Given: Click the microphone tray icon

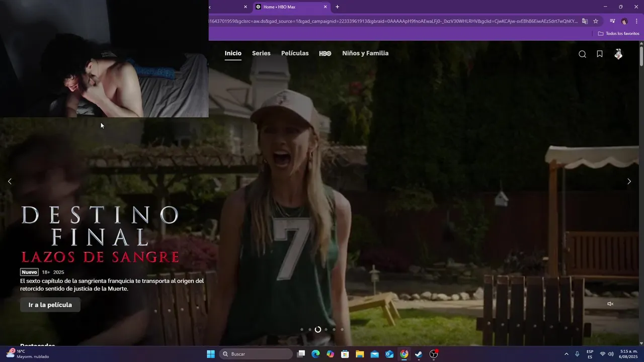Looking at the screenshot, I should pyautogui.click(x=577, y=354).
